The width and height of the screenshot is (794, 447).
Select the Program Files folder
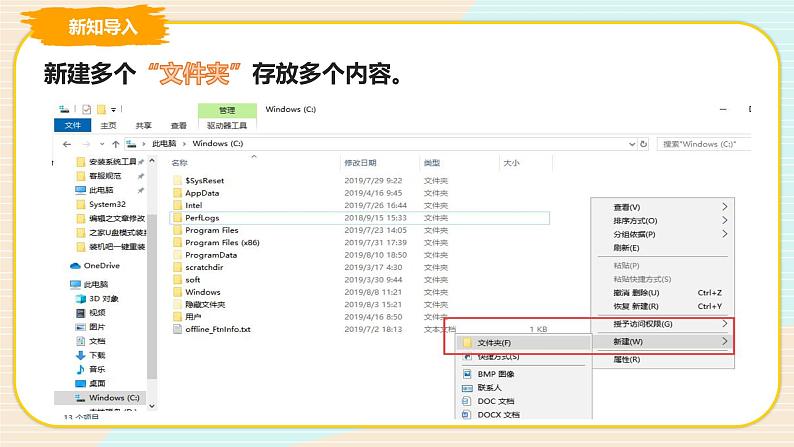coord(212,230)
